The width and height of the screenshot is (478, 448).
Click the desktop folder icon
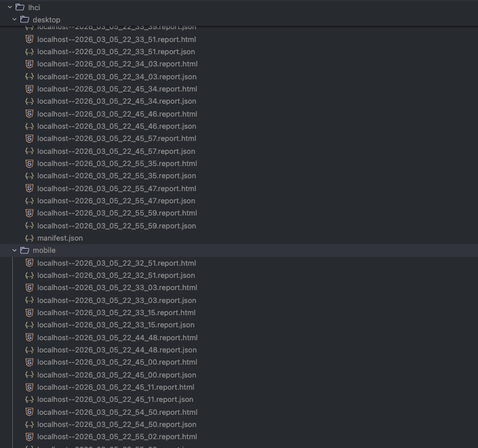click(x=24, y=20)
